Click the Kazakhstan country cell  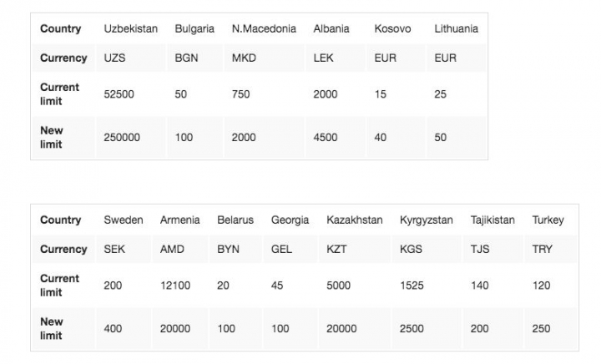click(355, 220)
